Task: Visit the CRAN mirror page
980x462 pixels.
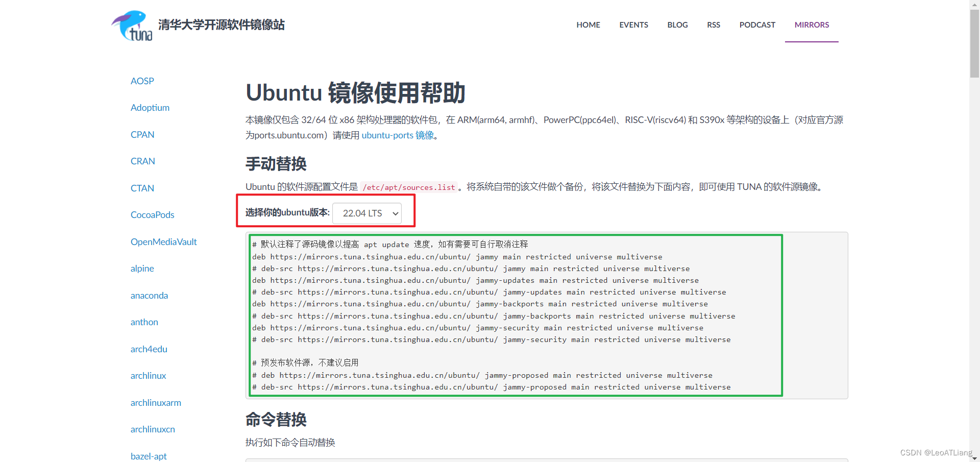Action: click(143, 161)
